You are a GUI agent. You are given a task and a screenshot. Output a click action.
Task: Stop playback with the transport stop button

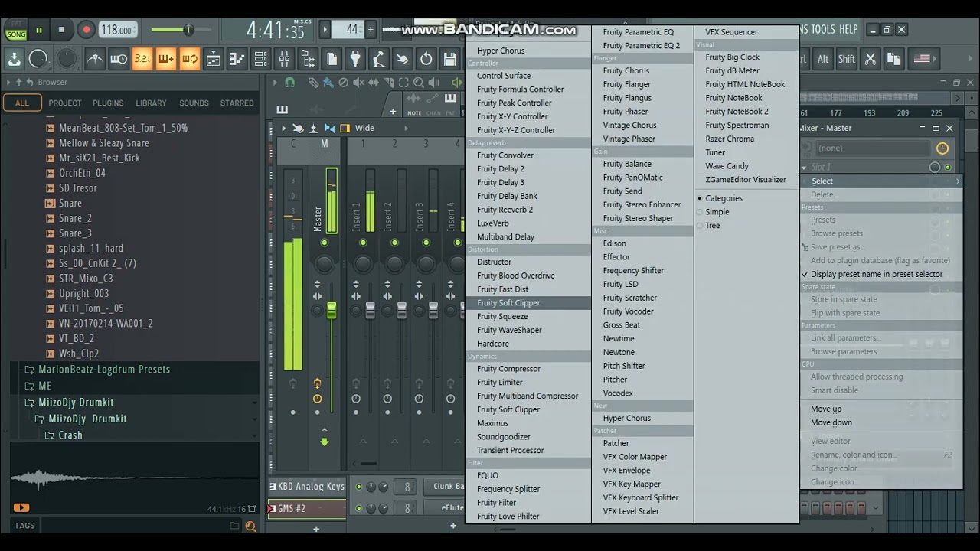pyautogui.click(x=61, y=30)
